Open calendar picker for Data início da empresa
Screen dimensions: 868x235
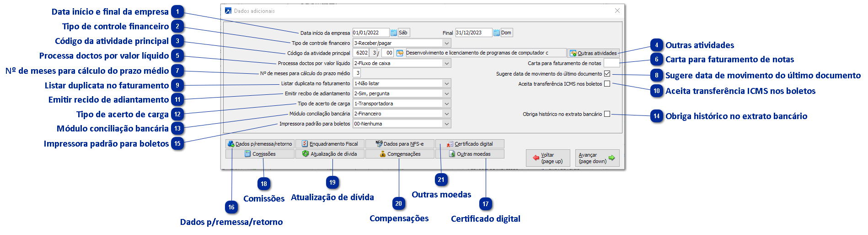[x=393, y=33]
